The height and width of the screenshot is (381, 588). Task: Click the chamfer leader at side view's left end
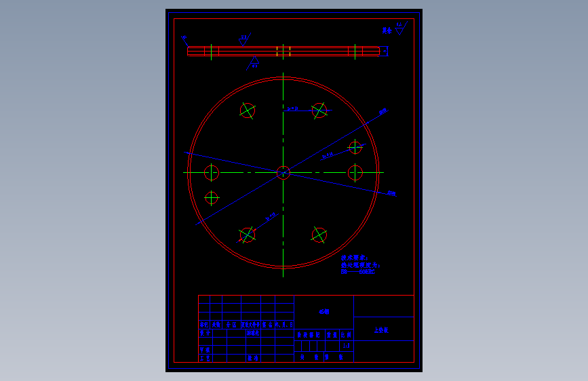click(x=184, y=41)
